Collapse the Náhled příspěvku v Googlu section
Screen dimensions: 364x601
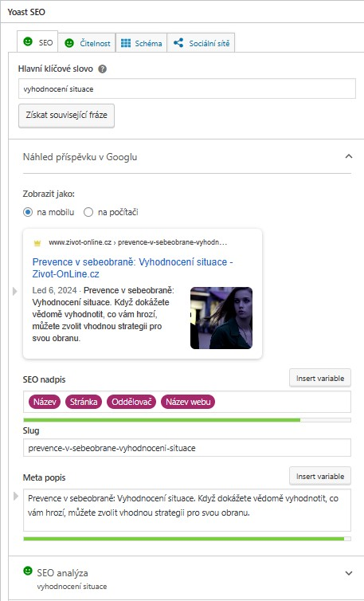coord(348,156)
